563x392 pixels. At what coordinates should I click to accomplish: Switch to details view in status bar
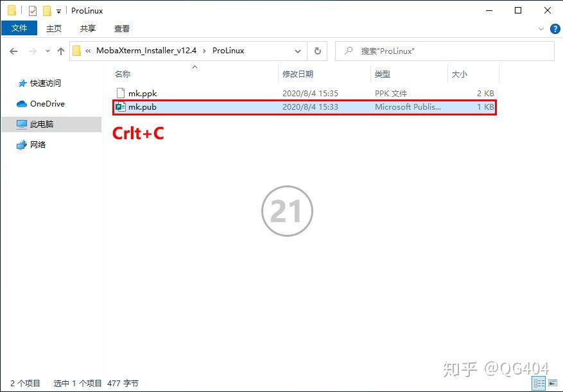(537, 383)
